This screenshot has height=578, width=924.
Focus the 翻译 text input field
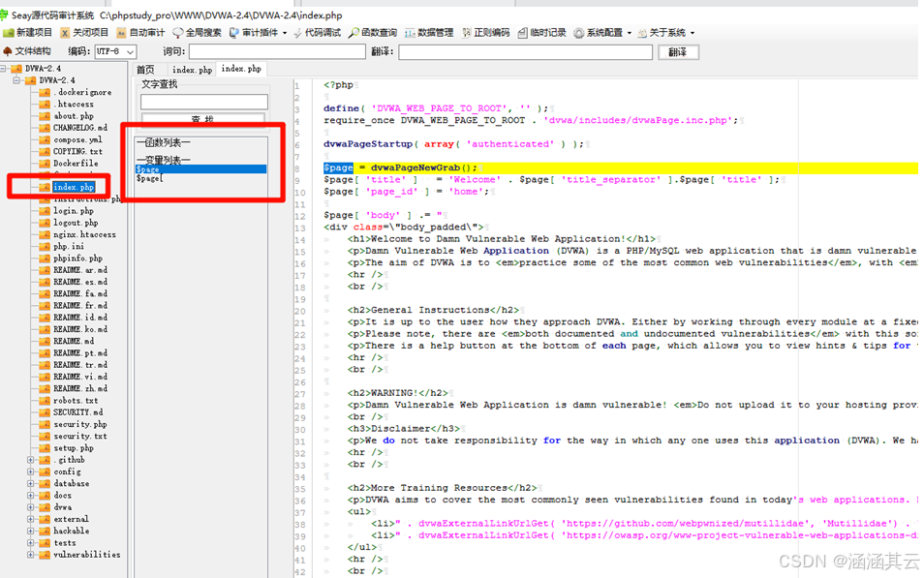point(525,52)
